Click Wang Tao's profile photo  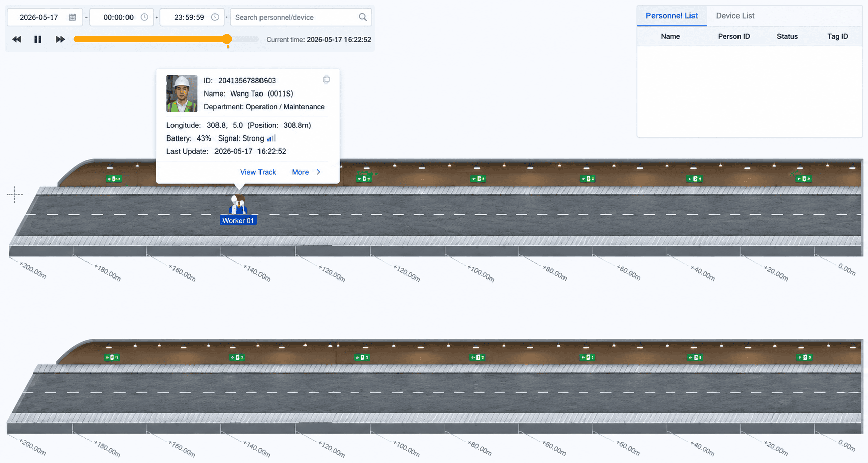pyautogui.click(x=182, y=94)
